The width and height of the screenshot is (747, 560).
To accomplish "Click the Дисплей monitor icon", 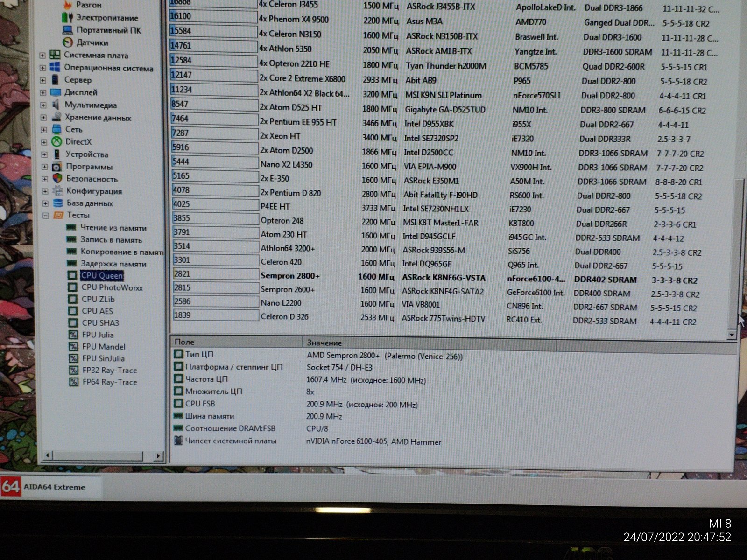I will [56, 92].
